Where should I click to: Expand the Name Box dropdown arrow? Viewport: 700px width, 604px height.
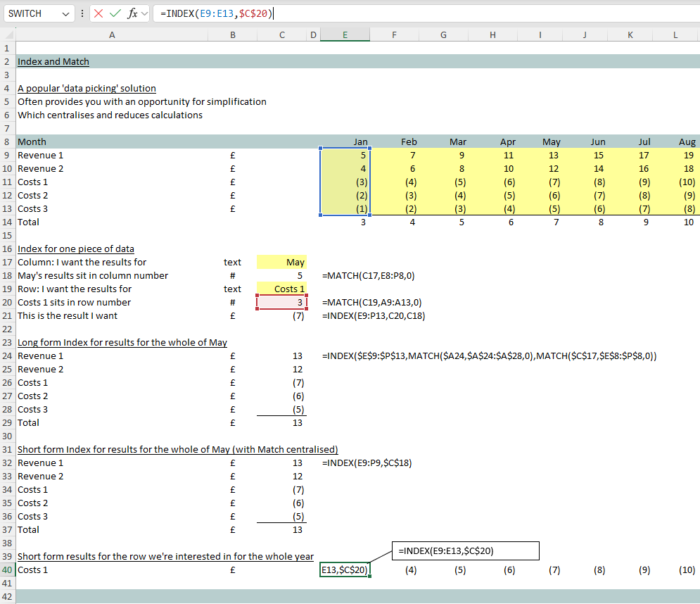point(66,13)
